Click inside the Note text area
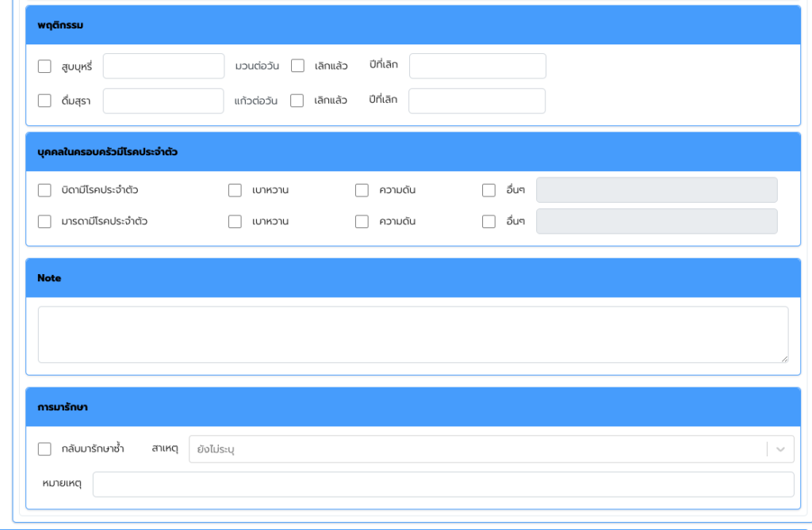The width and height of the screenshot is (812, 530). click(412, 334)
